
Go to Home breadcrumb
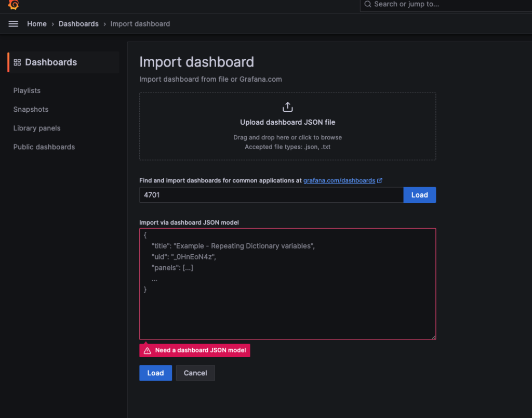37,24
